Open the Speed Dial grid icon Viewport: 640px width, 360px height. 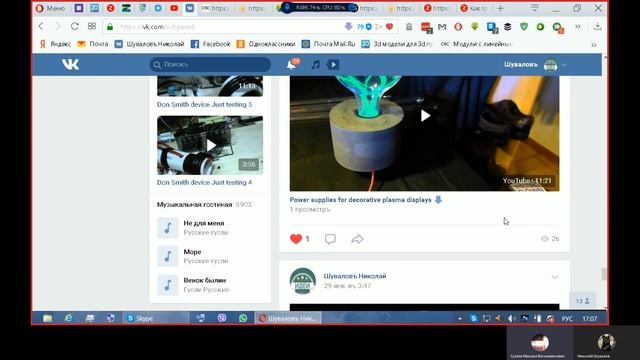pyautogui.click(x=92, y=27)
